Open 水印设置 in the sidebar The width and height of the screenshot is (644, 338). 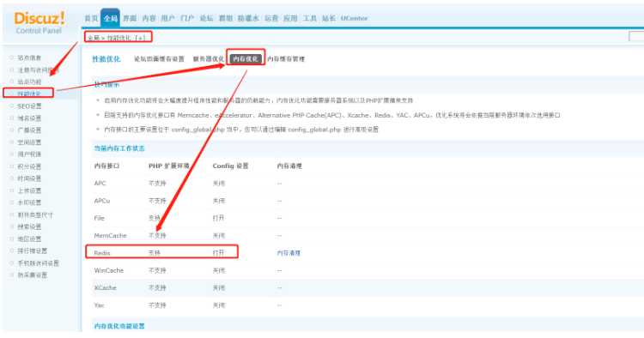29,202
